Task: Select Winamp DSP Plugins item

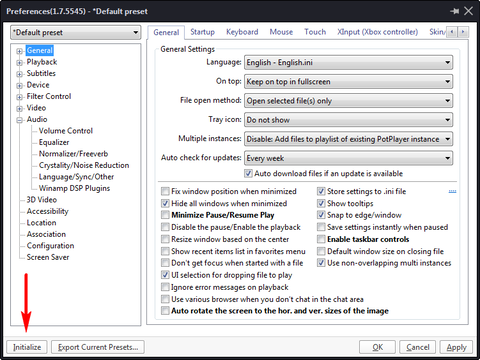Action: (74, 188)
